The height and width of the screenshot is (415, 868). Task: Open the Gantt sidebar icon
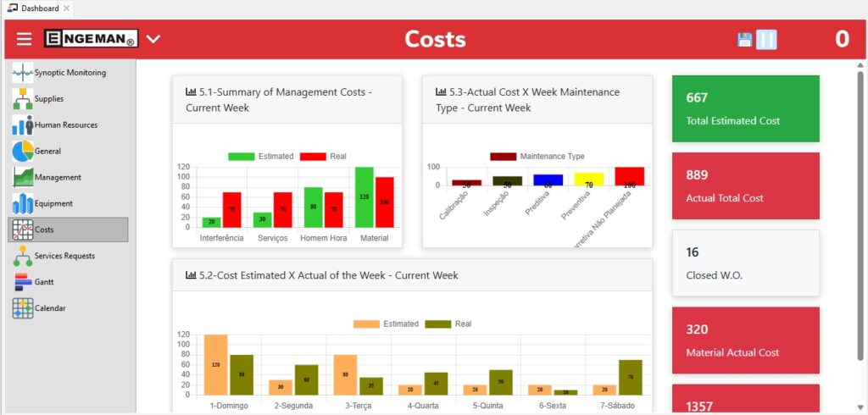[x=23, y=282]
